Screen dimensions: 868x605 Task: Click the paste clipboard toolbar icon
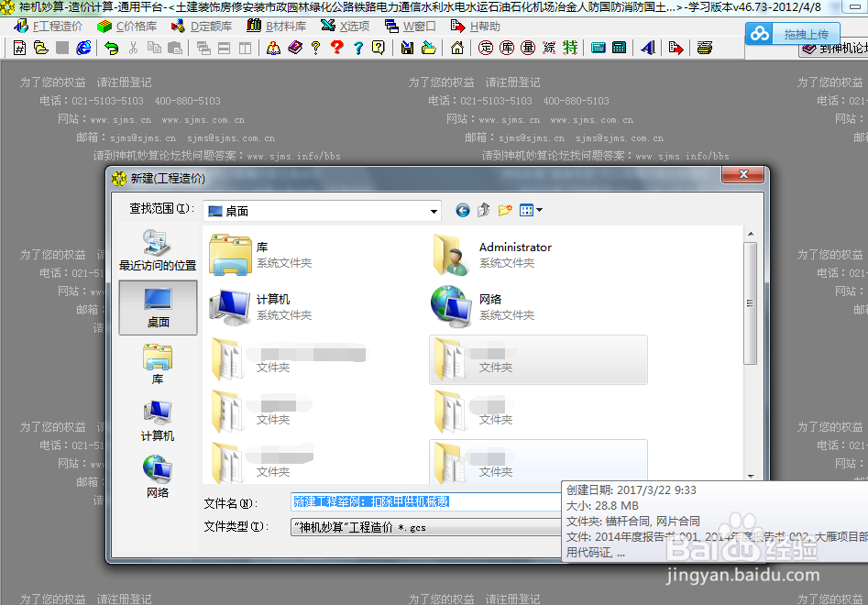(x=175, y=49)
